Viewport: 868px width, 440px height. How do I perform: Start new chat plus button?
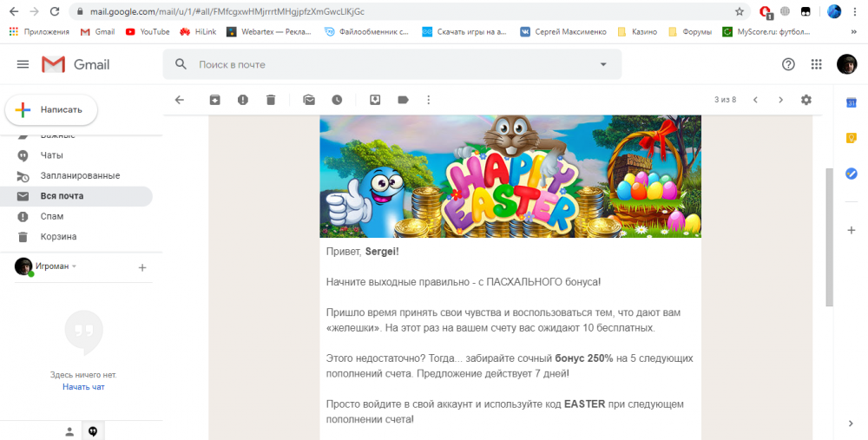[x=142, y=268]
